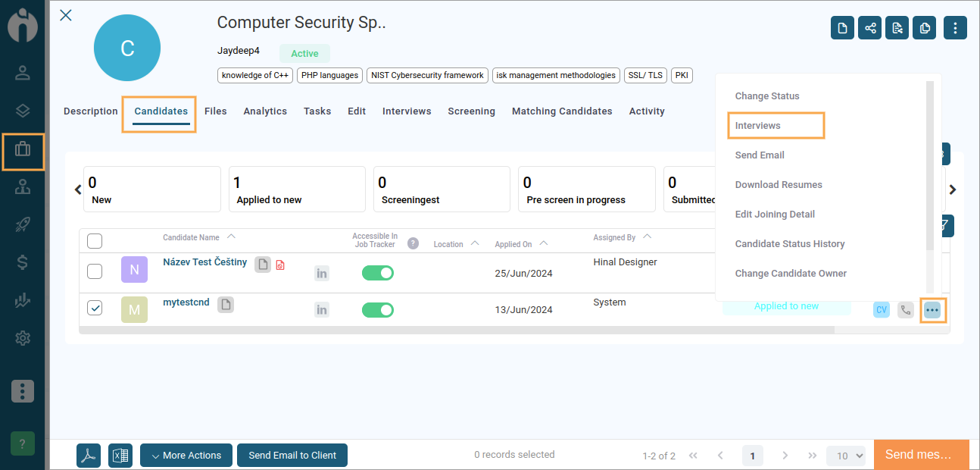Screen dimensions: 980x470
Task: Open the layers icon in left sidebar
Action: (x=23, y=111)
